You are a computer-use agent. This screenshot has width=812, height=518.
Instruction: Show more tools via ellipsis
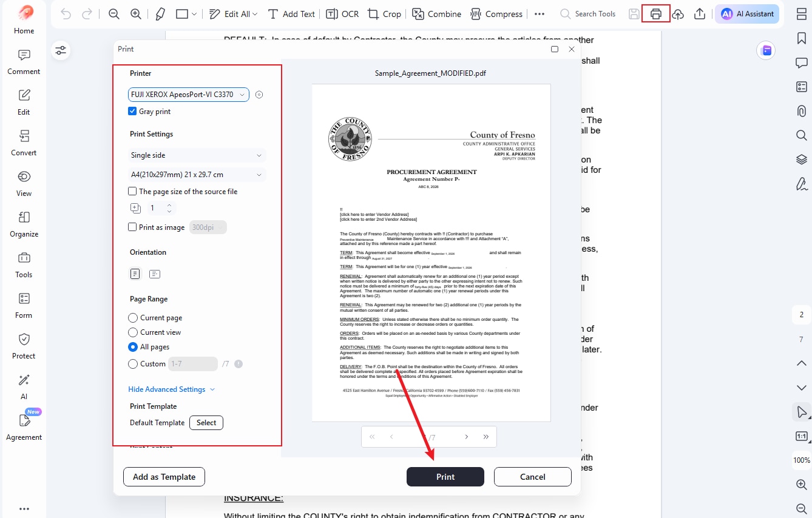540,14
